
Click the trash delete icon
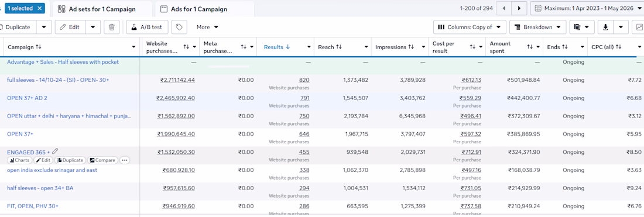[112, 27]
